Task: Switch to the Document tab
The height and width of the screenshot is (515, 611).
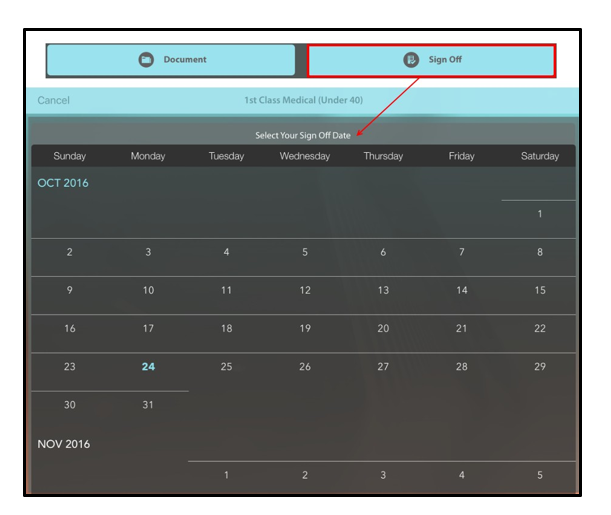Action: point(171,60)
